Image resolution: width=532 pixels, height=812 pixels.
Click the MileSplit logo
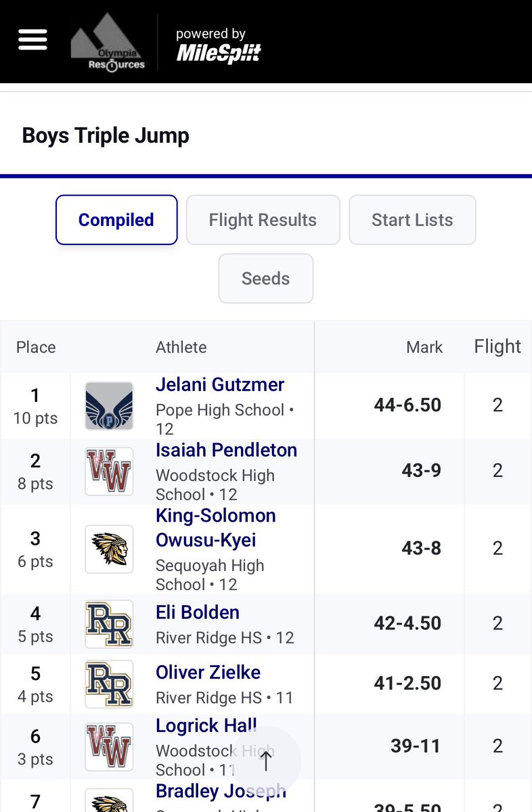218,46
